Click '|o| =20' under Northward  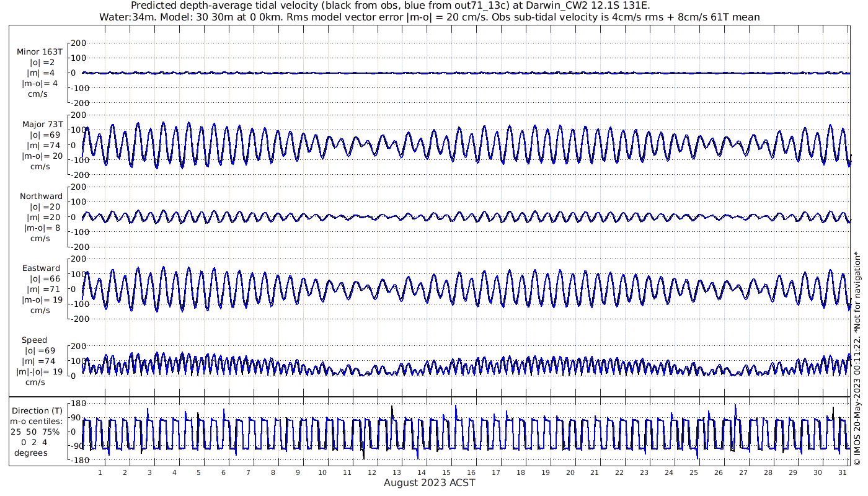pos(45,207)
